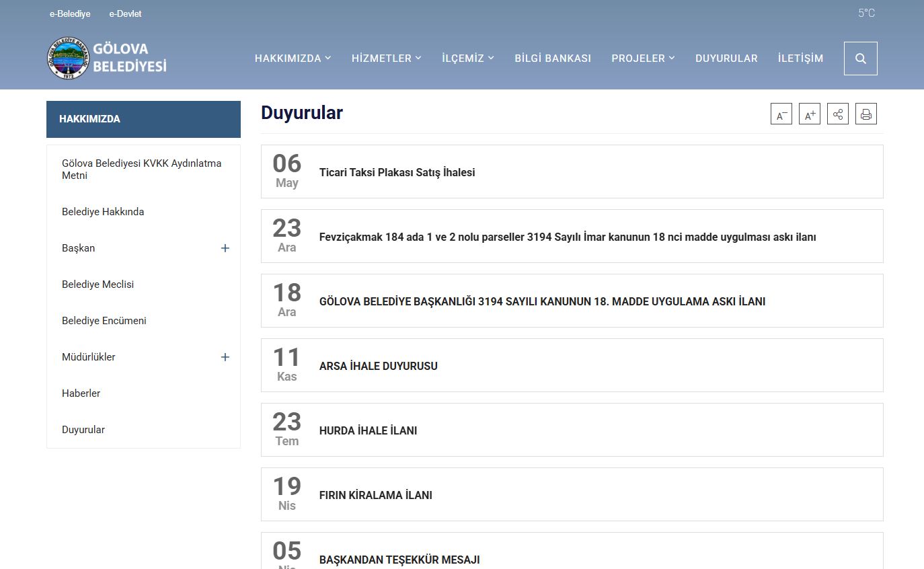Visit the e-Devlet link
Screen dimensions: 924x569
tap(125, 13)
